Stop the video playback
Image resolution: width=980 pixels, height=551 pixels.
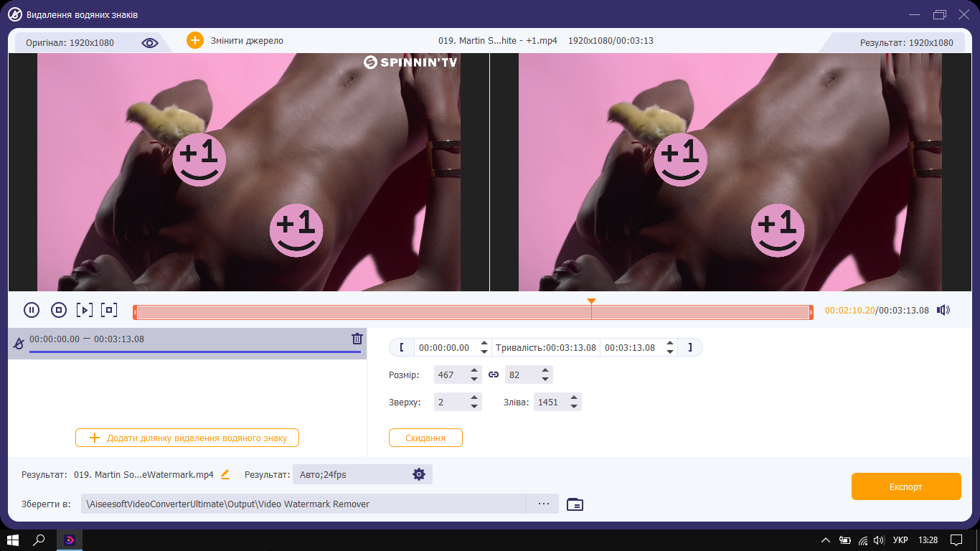coord(59,310)
